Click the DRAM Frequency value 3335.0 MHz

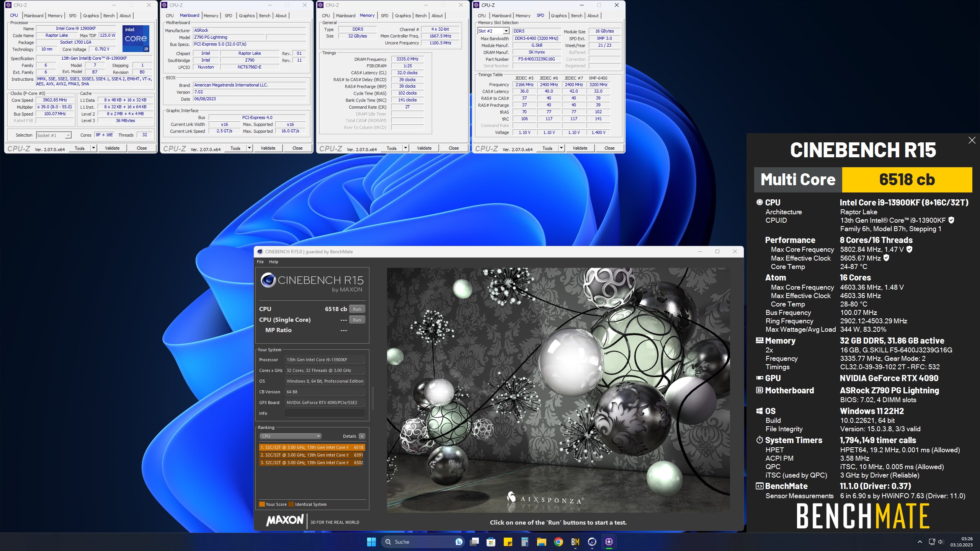tap(407, 59)
